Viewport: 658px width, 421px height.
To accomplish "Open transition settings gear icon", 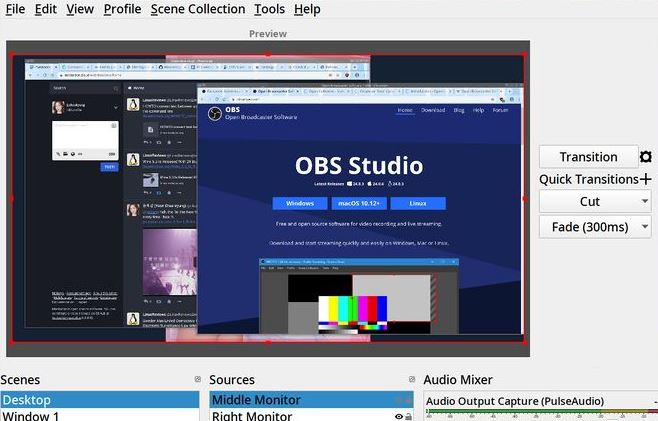I will tap(646, 157).
